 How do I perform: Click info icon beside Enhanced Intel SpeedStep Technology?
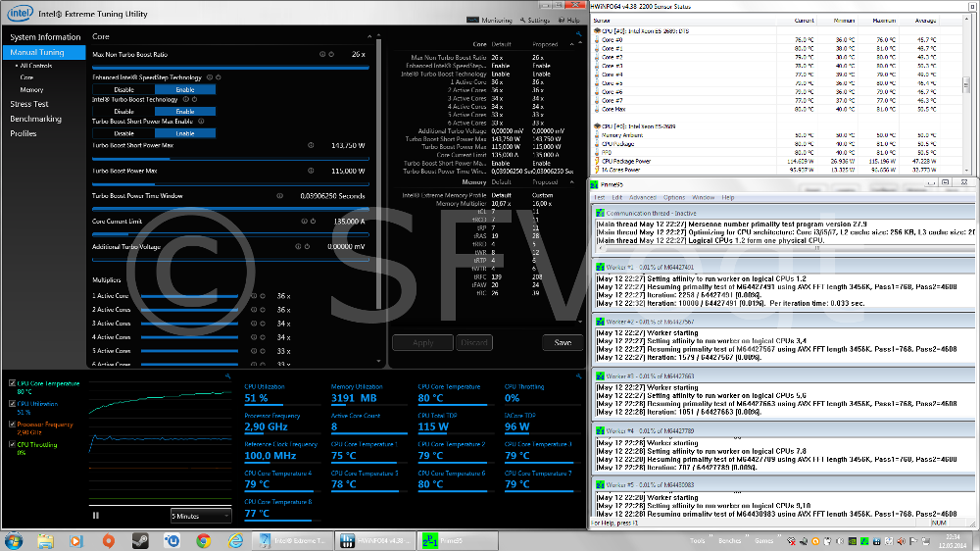point(210,77)
